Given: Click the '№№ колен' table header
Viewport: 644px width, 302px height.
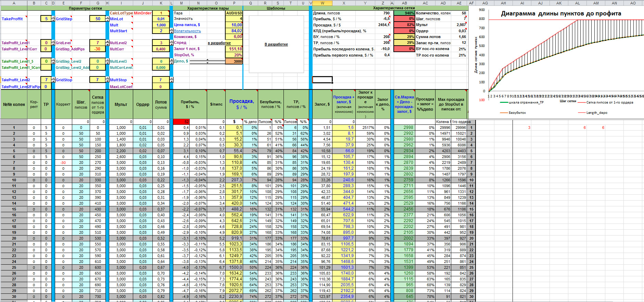Looking at the screenshot, I should point(14,104).
